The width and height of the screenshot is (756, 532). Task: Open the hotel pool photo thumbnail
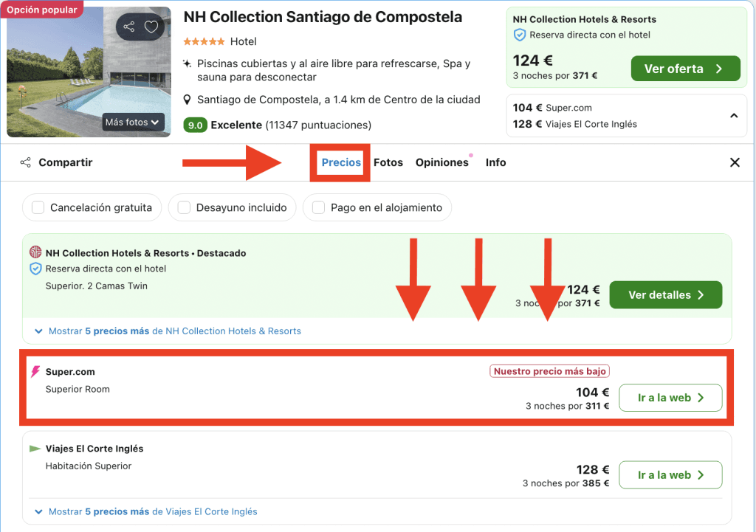89,72
